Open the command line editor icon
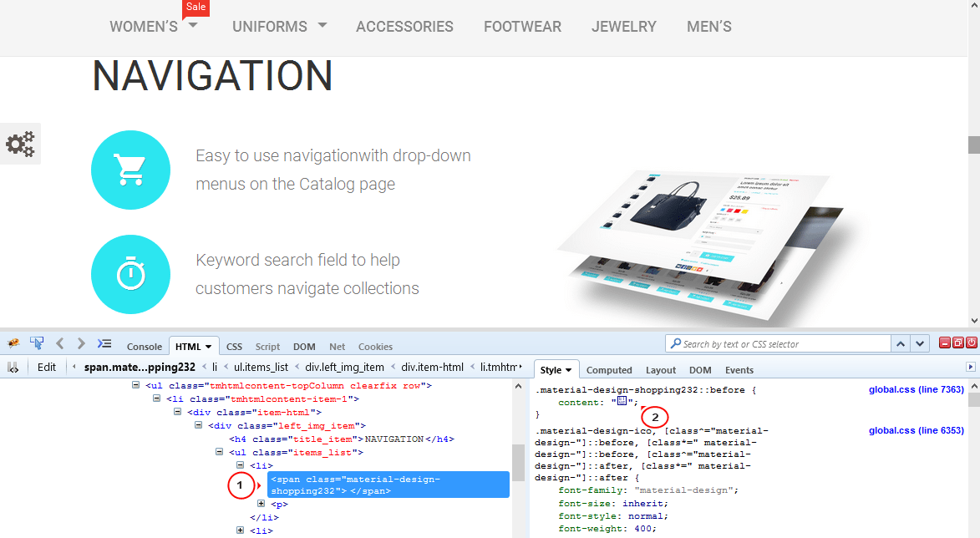Viewport: 980px width, 538px height. 104,343
